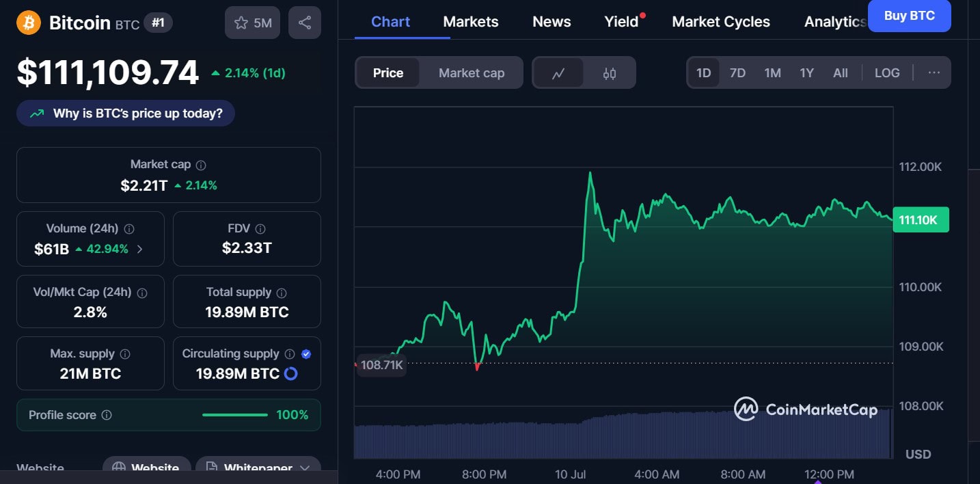Viewport: 980px width, 484px height.
Task: Click the share icon button
Action: 304,23
